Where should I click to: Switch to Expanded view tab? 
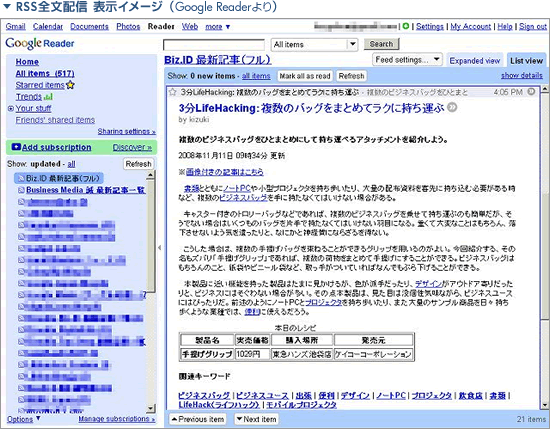tap(475, 61)
